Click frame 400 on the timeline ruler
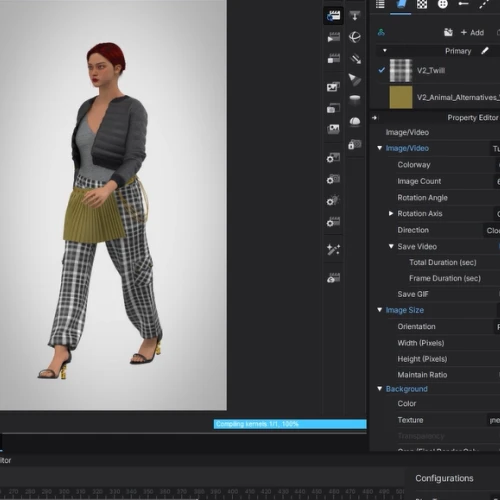500x500 pixels. 233,491
